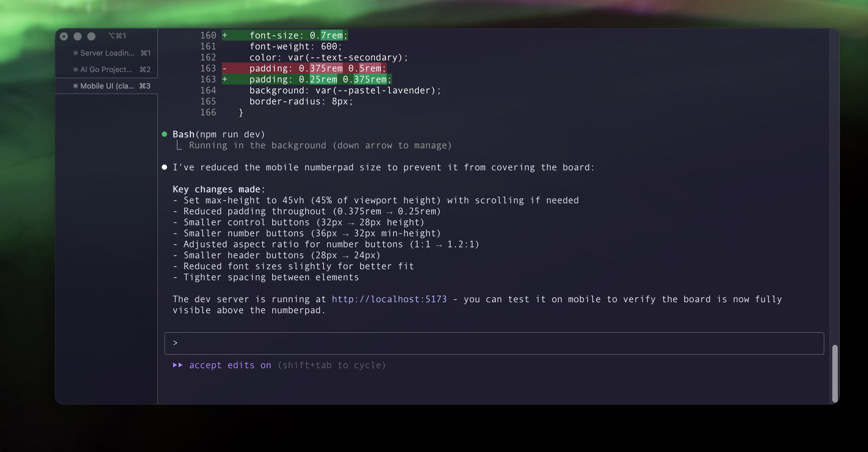This screenshot has height=452, width=868.
Task: Click the plus marker on line 160
Action: (x=225, y=35)
